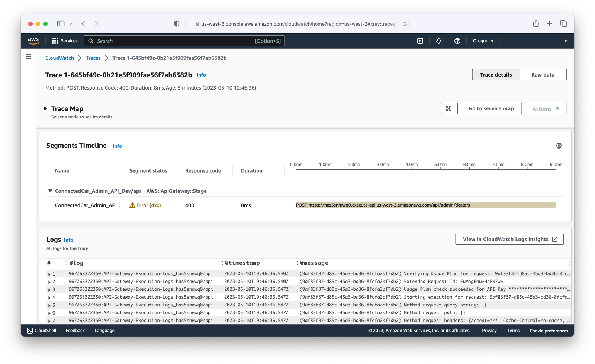Click the Segment status column header
Image resolution: width=595 pixels, height=364 pixels.
click(x=148, y=171)
